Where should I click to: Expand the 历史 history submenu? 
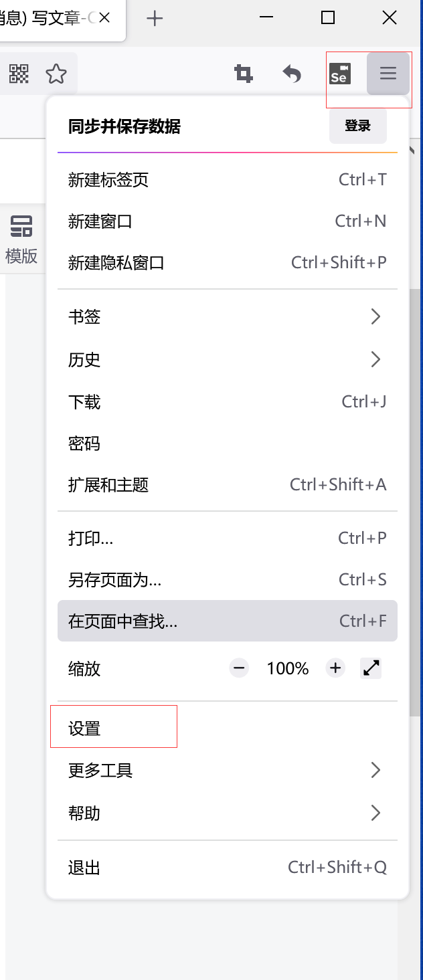point(228,360)
